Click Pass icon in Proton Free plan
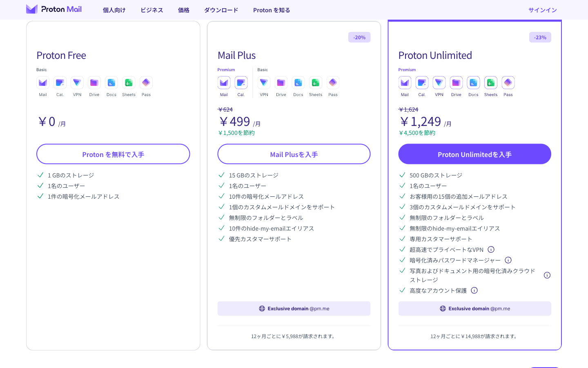This screenshot has width=588, height=368. point(146,83)
